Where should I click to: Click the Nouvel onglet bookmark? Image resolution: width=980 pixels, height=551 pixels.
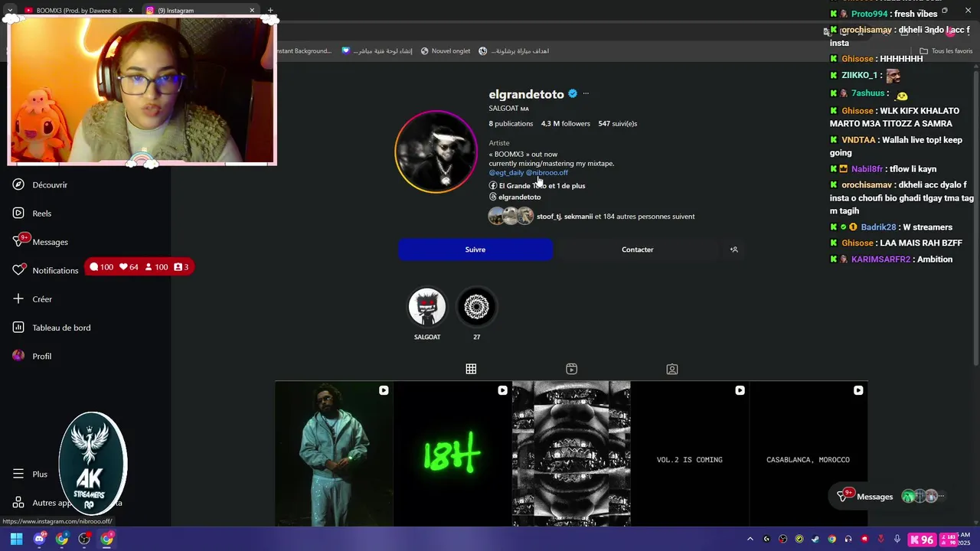click(445, 51)
